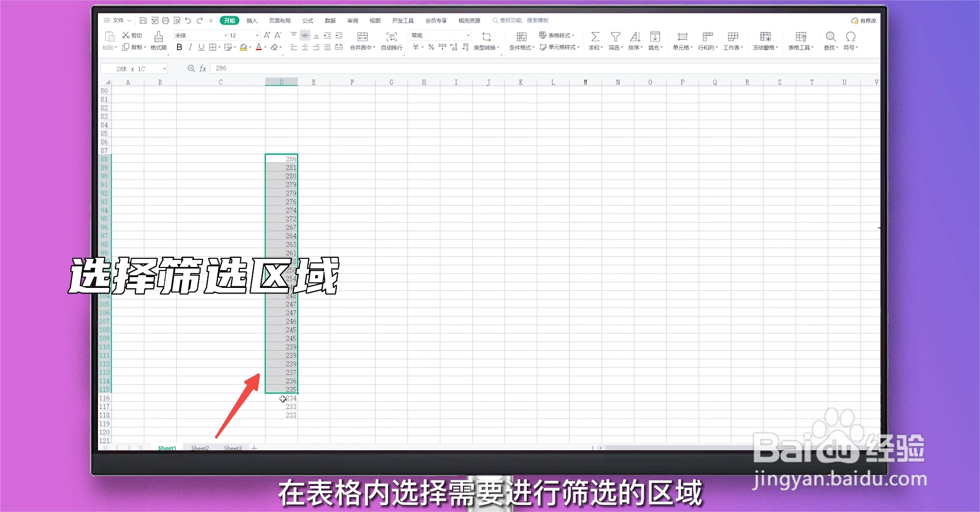Copy selection with 复制
This screenshot has width=980, height=512.
tap(133, 47)
